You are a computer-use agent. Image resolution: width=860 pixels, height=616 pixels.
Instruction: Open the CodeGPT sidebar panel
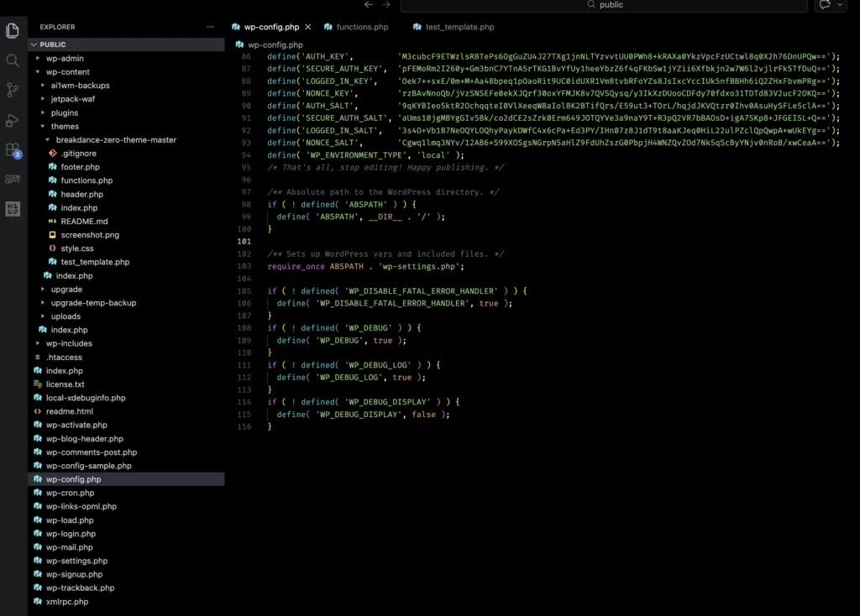(12, 179)
